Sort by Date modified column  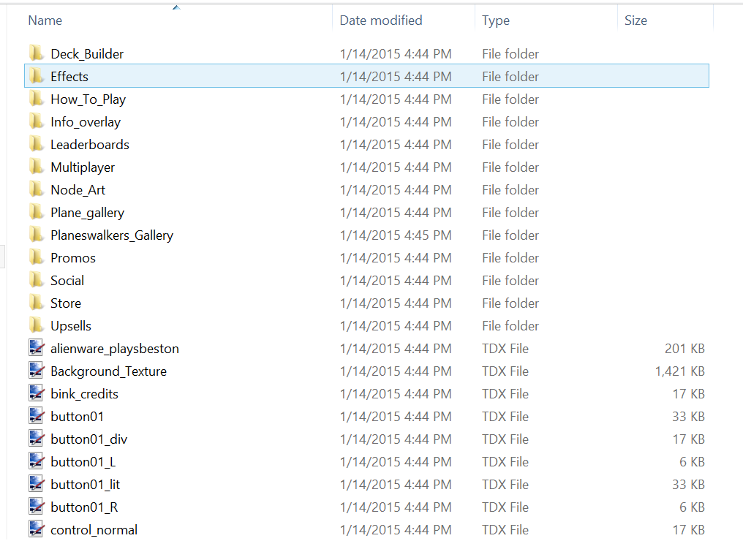(380, 20)
